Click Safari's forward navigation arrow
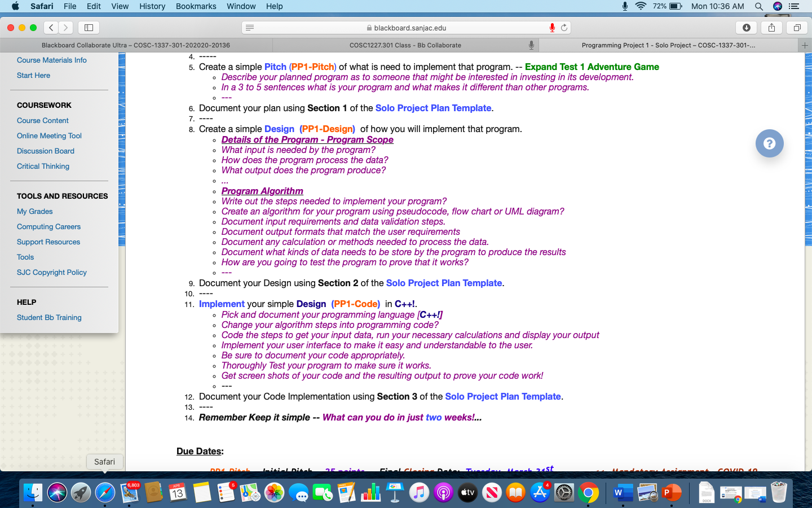The height and width of the screenshot is (508, 812). pyautogui.click(x=66, y=27)
